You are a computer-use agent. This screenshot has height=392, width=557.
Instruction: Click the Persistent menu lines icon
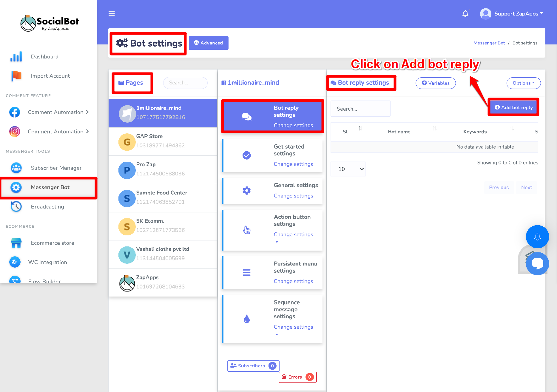coord(247,273)
